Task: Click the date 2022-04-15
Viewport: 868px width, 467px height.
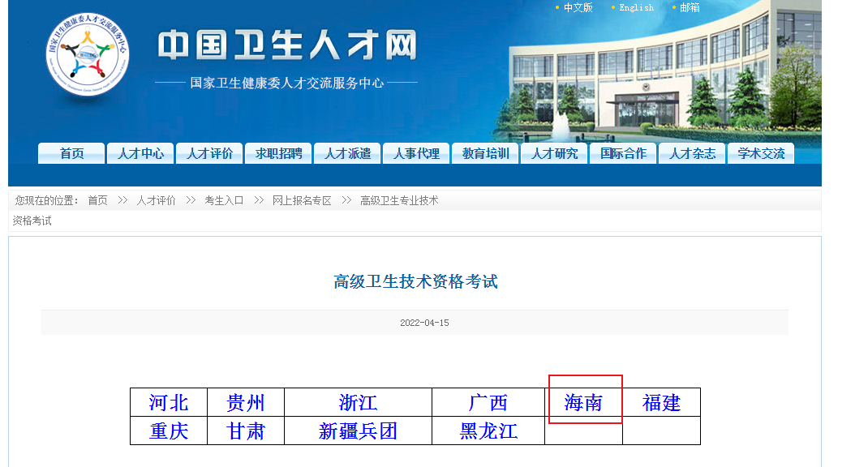Action: 424,323
